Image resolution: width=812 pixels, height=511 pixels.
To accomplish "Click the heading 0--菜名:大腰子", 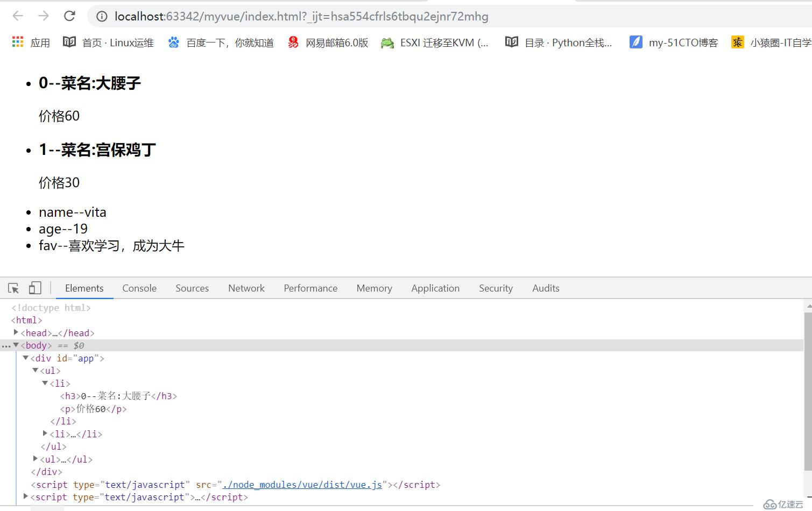I will tap(90, 83).
